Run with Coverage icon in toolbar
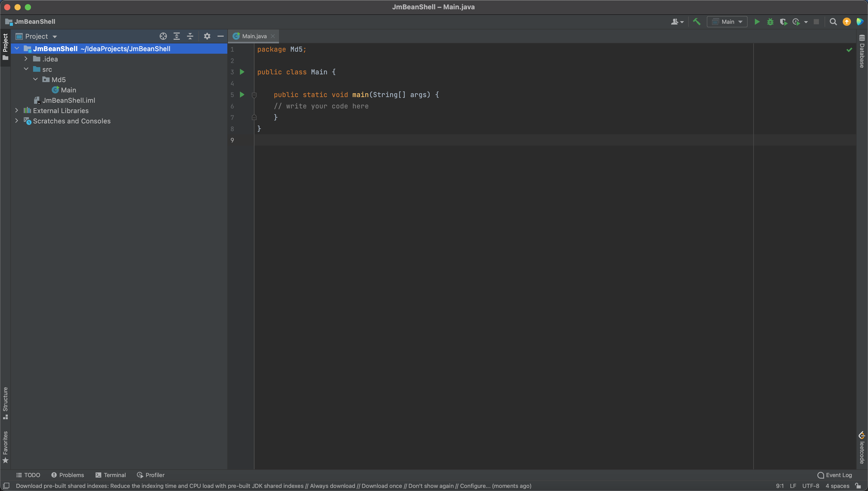Screen dimensions: 868x491 pos(783,22)
